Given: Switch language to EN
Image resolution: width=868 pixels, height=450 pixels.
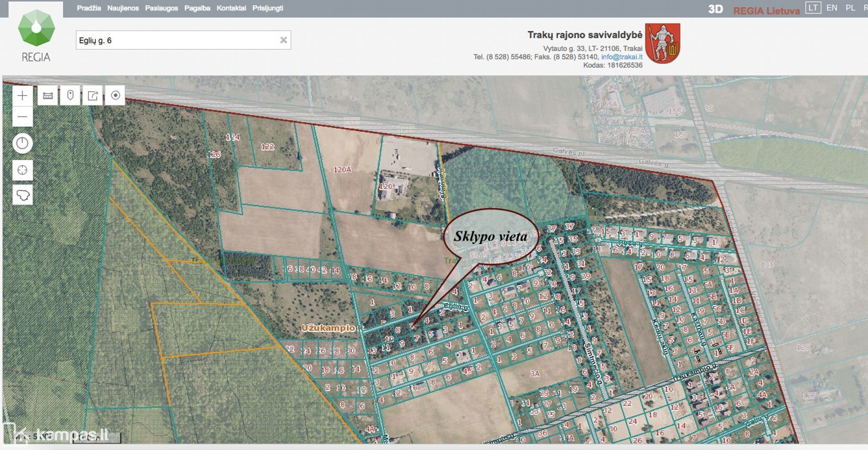Looking at the screenshot, I should (831, 8).
